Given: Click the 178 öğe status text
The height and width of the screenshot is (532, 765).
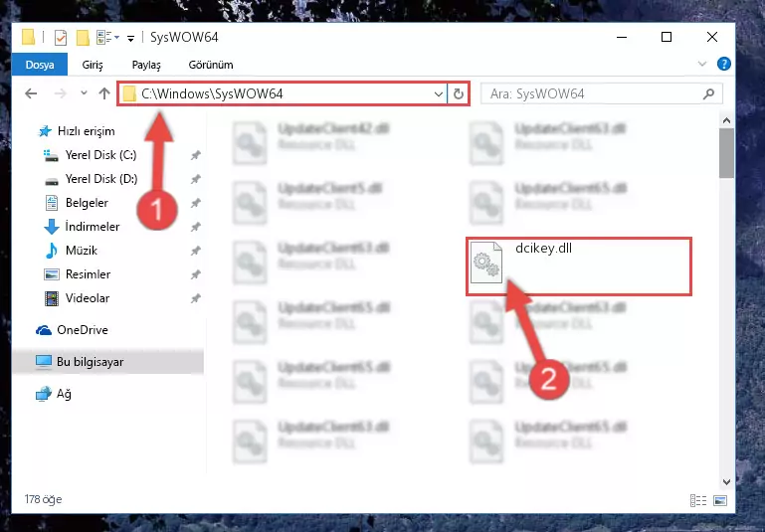Looking at the screenshot, I should (43, 499).
